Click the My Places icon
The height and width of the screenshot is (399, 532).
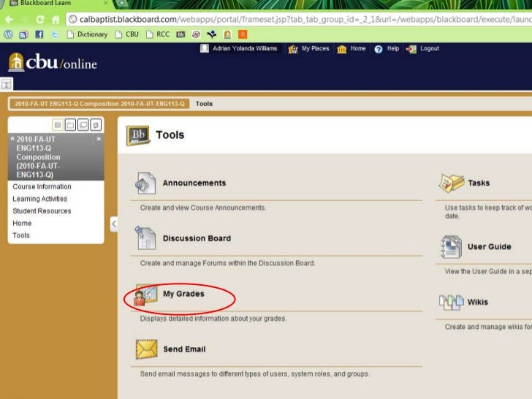(293, 49)
